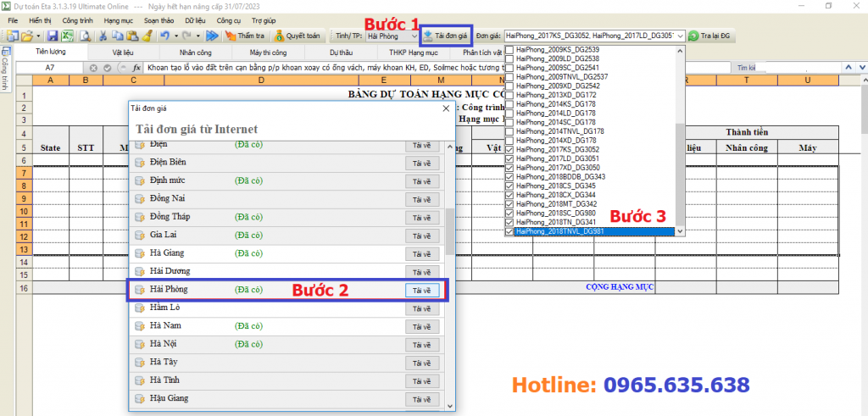The height and width of the screenshot is (416, 868).
Task: Click the Undo arrow icon
Action: pos(164,36)
